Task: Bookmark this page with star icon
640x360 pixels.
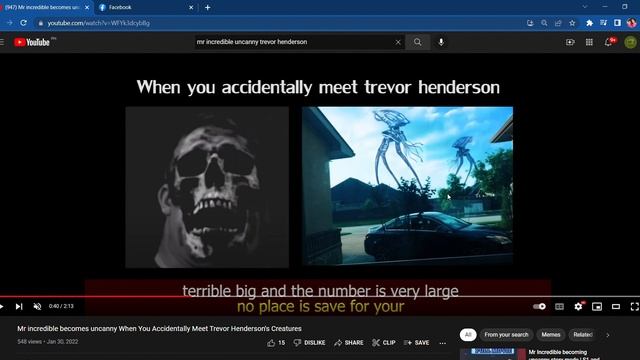Action: point(572,23)
